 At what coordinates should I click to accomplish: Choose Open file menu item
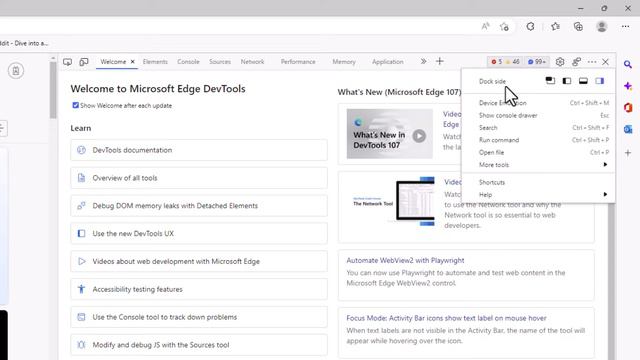[x=538, y=152]
